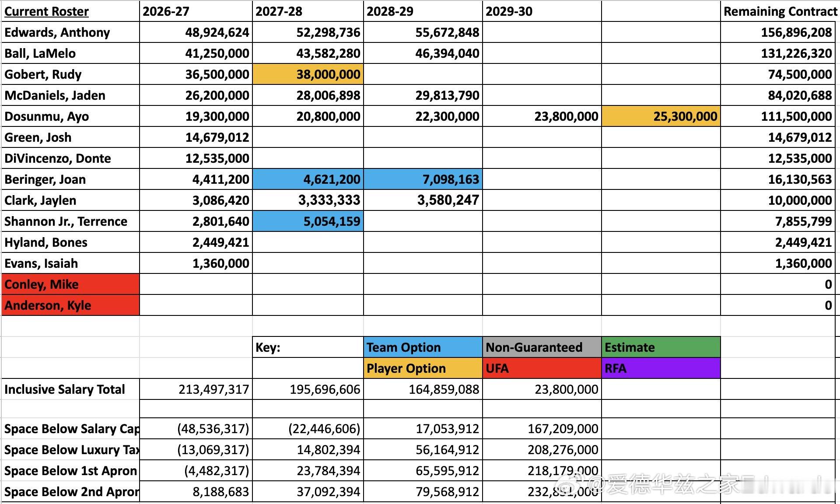The image size is (840, 504).
Task: Select the "Edwards, Anthony" name cell
Action: (70, 32)
